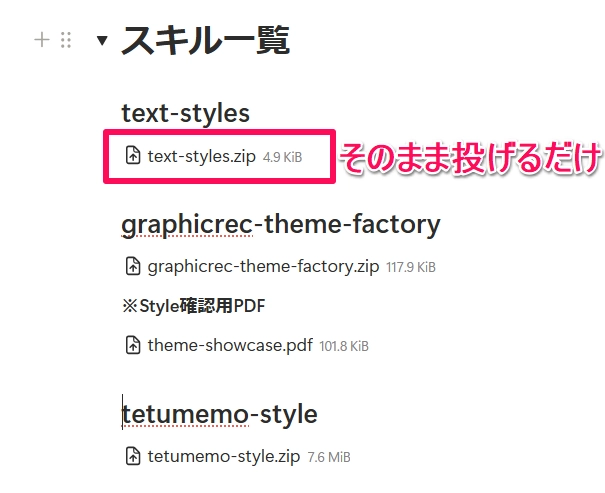Collapse the スキル一覧 toggle triangle
Image resolution: width=605 pixels, height=493 pixels.
click(x=101, y=41)
